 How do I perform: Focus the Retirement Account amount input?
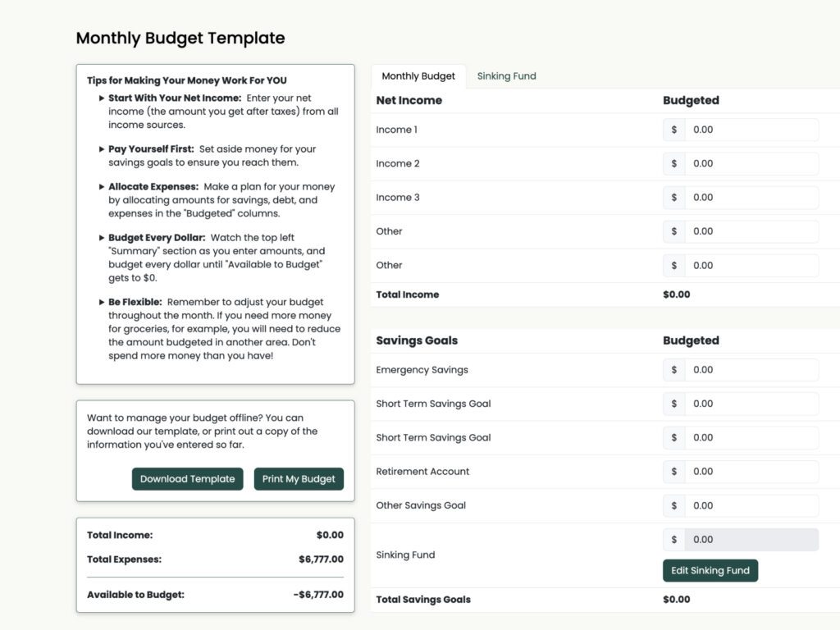click(x=751, y=472)
